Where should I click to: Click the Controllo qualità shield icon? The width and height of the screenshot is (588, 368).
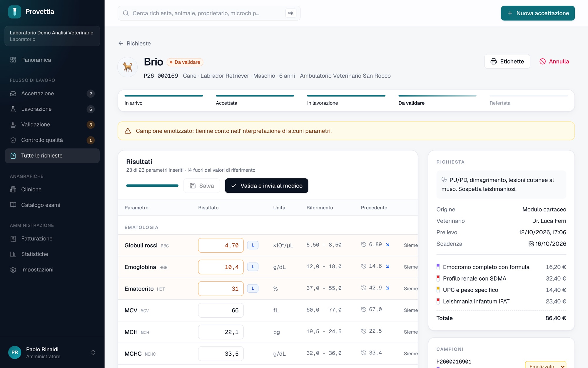point(13,140)
